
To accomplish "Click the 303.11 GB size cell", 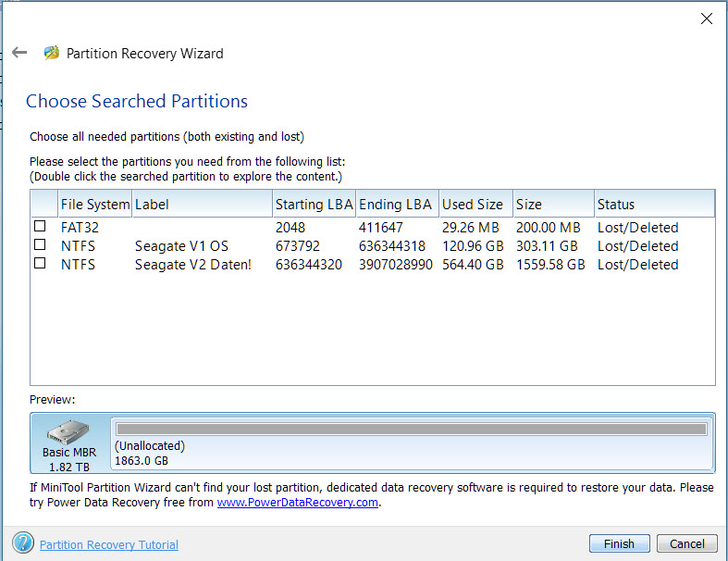I will click(x=547, y=246).
